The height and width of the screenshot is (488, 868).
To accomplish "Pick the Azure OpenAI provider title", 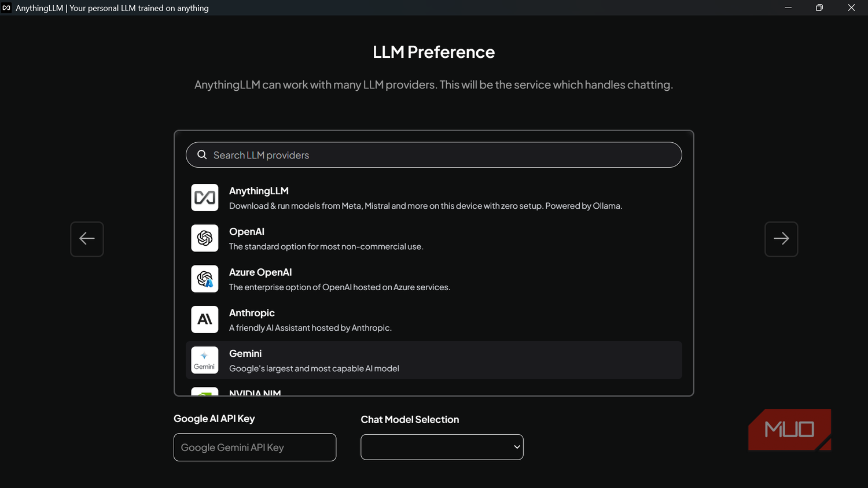I will coord(260,272).
